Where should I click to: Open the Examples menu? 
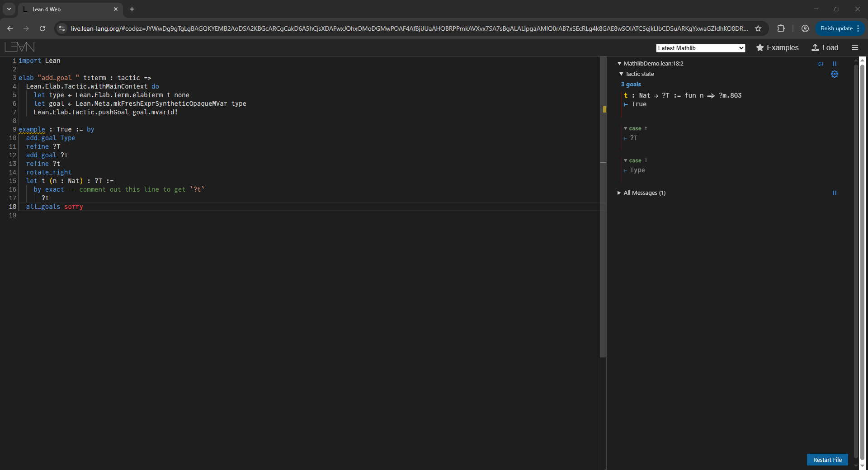pyautogui.click(x=777, y=47)
